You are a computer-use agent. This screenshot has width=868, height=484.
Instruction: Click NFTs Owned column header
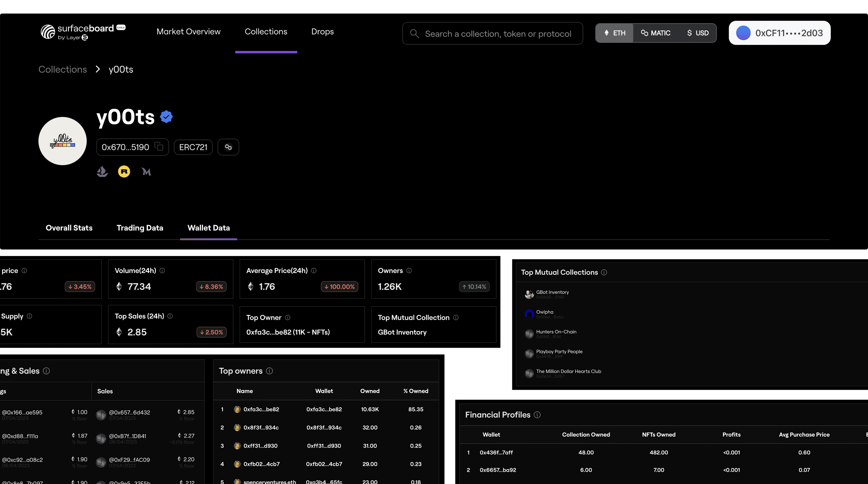tap(659, 435)
